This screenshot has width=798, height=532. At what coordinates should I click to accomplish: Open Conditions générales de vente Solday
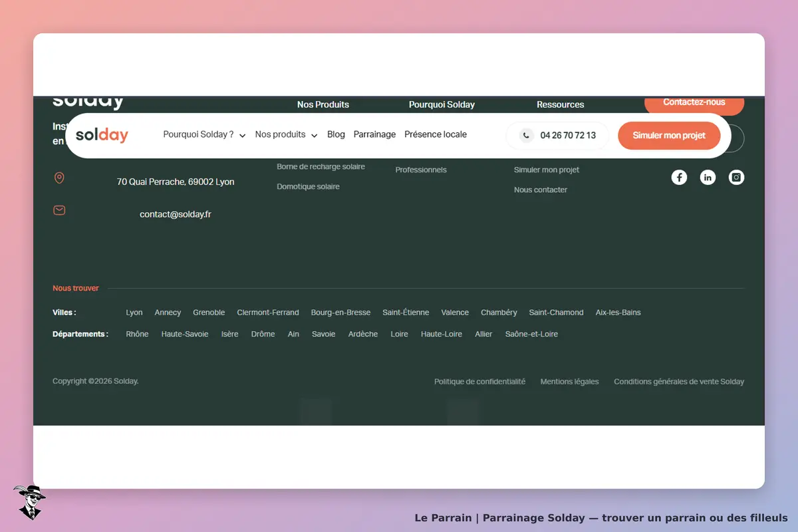click(679, 382)
